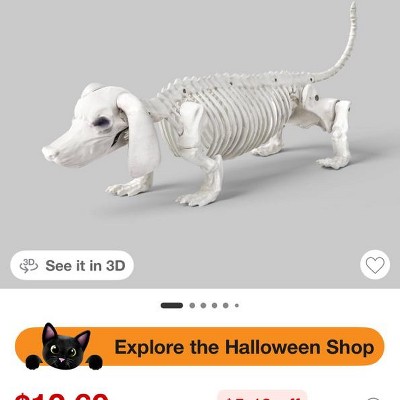Select the small last carousel dot

tap(237, 305)
